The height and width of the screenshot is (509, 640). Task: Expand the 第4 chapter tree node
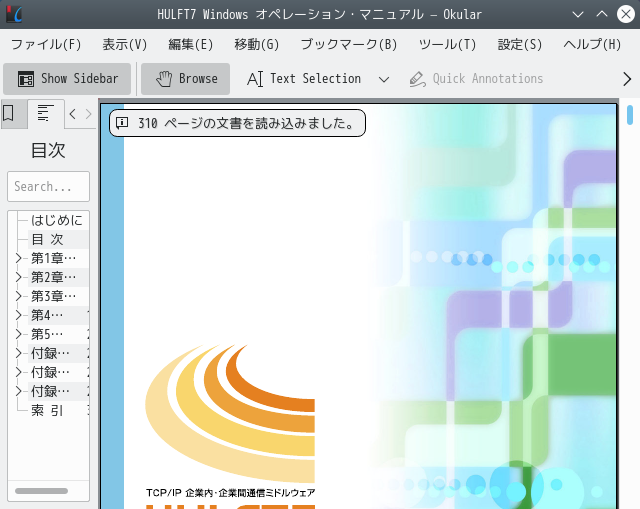[x=18, y=315]
